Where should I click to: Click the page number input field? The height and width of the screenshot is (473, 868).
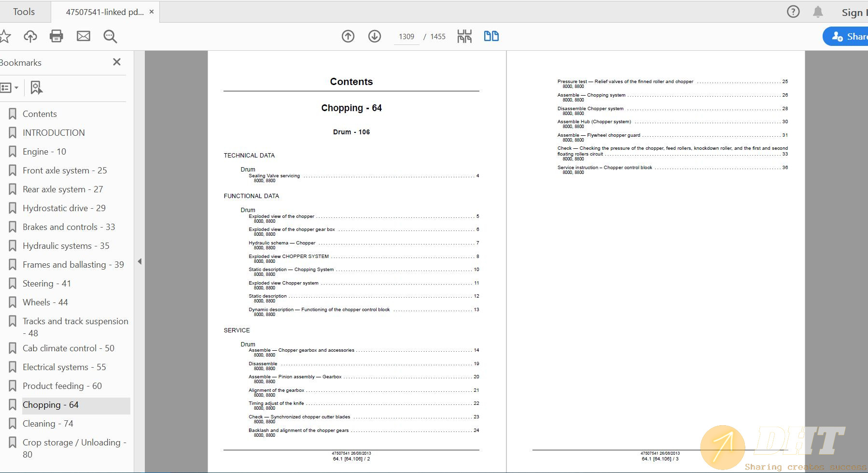[x=406, y=37]
